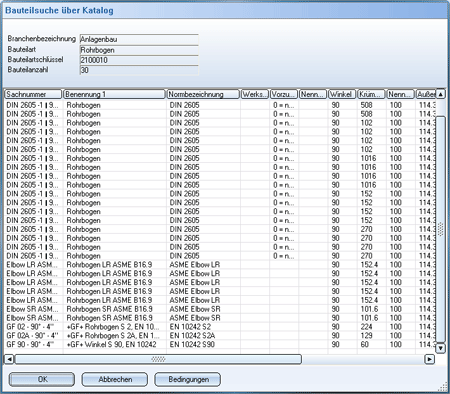
Task: Click the horizontal scrollbar thumb
Action: click(158, 359)
